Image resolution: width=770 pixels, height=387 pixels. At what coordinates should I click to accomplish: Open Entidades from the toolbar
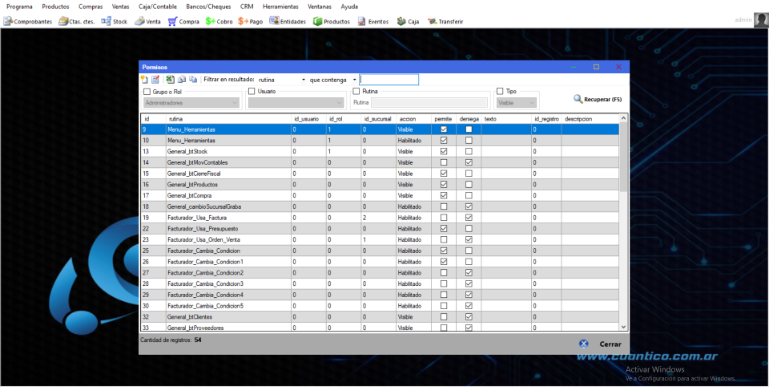pyautogui.click(x=288, y=22)
